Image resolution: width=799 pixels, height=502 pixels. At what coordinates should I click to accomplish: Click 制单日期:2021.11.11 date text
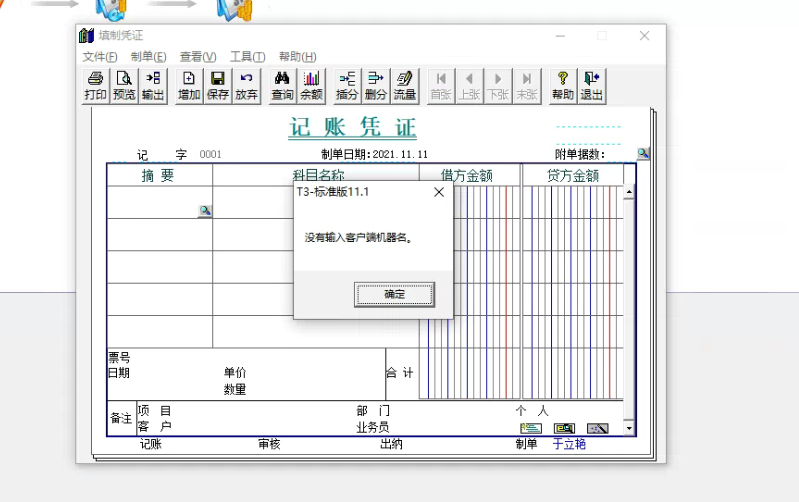[x=375, y=154]
